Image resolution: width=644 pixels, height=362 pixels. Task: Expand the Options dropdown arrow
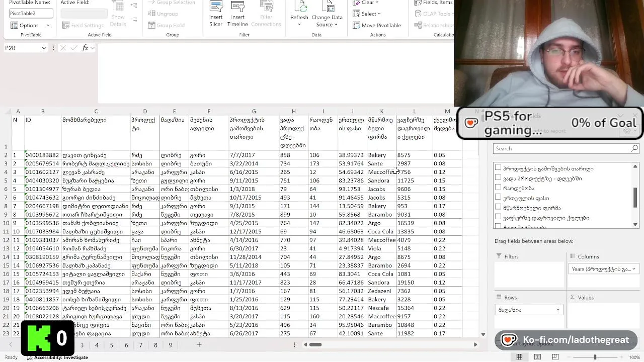(48, 25)
